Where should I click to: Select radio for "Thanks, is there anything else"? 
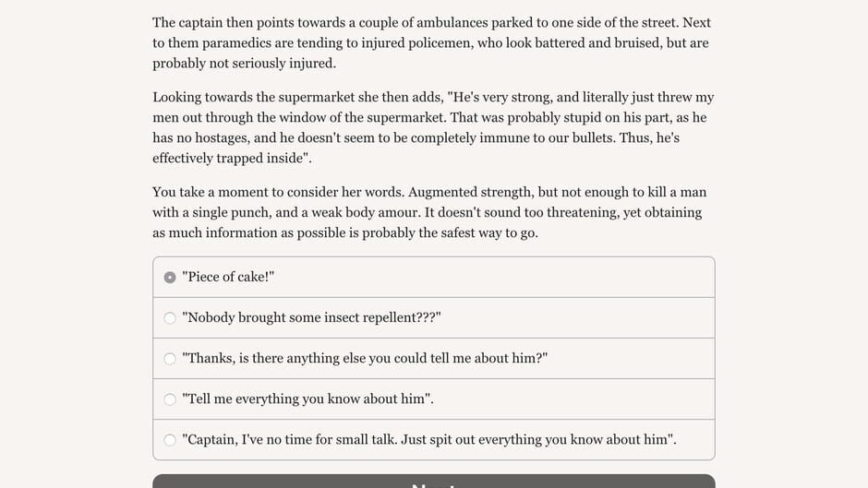point(170,359)
